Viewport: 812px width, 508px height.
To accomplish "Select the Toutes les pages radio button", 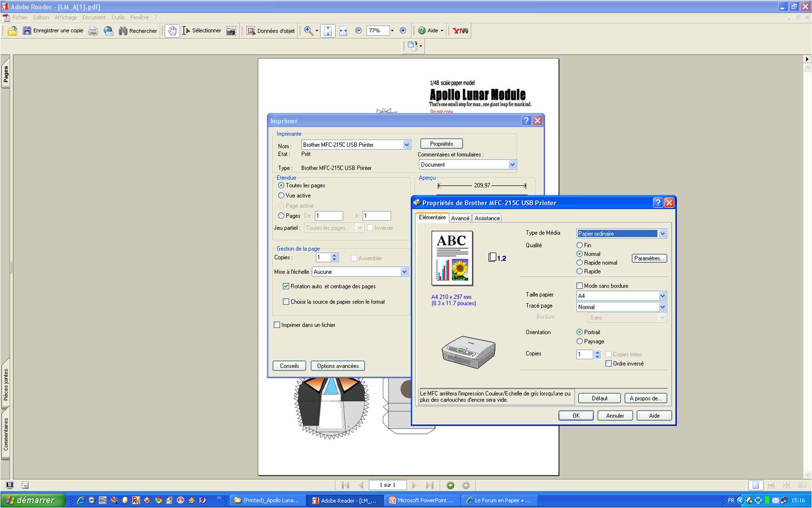I will pos(281,185).
